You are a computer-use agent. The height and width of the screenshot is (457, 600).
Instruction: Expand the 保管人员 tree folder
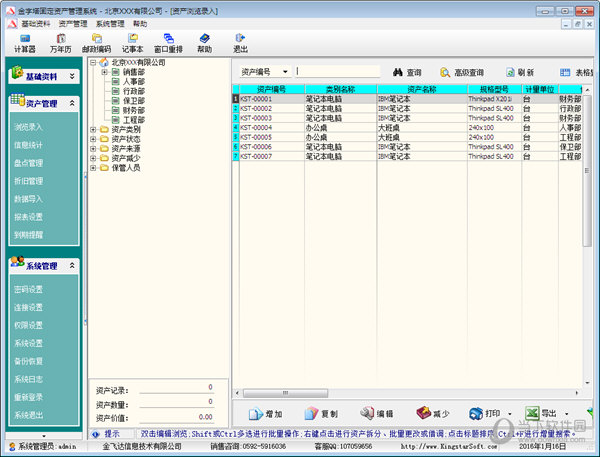[x=93, y=168]
